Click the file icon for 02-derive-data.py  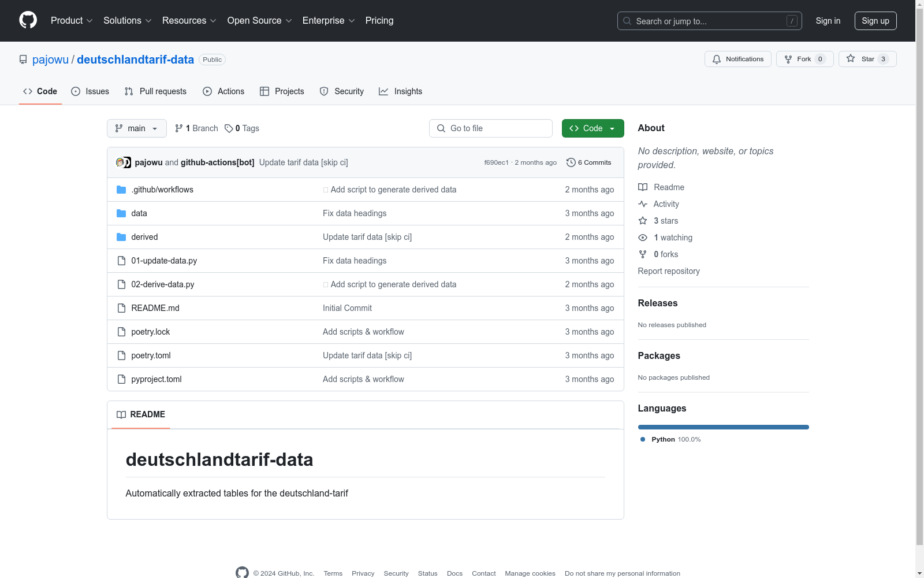[x=121, y=284]
